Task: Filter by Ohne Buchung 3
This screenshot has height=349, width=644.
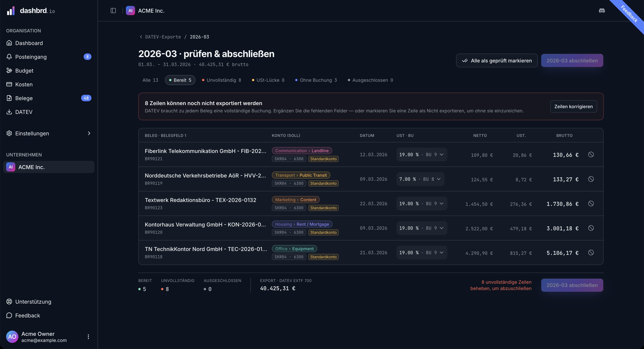Action: click(316, 80)
